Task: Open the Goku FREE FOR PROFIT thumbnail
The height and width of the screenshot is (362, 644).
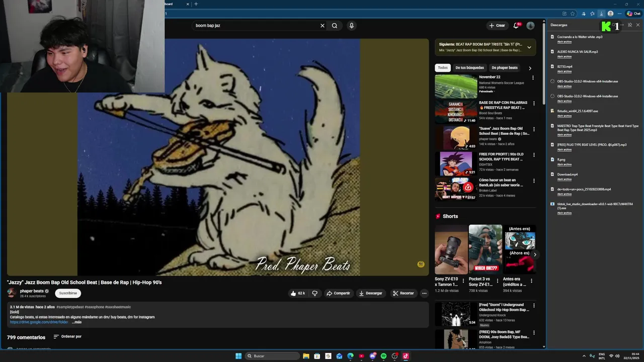Action: point(456,163)
